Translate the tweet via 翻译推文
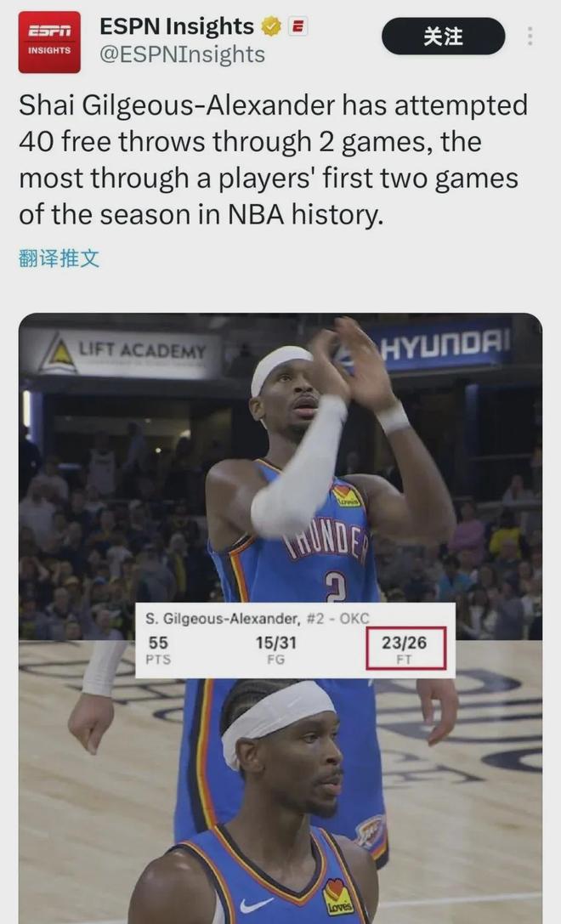 tap(59, 258)
